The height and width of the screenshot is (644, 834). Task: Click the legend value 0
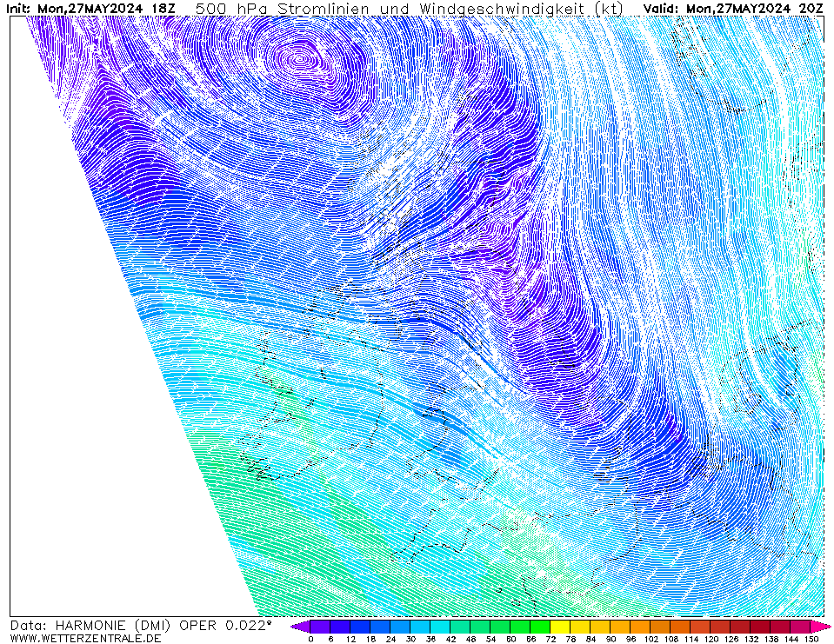coord(310,639)
